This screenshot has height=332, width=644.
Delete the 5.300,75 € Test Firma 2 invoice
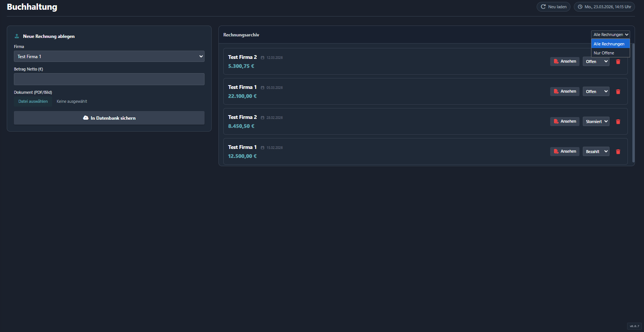click(618, 62)
